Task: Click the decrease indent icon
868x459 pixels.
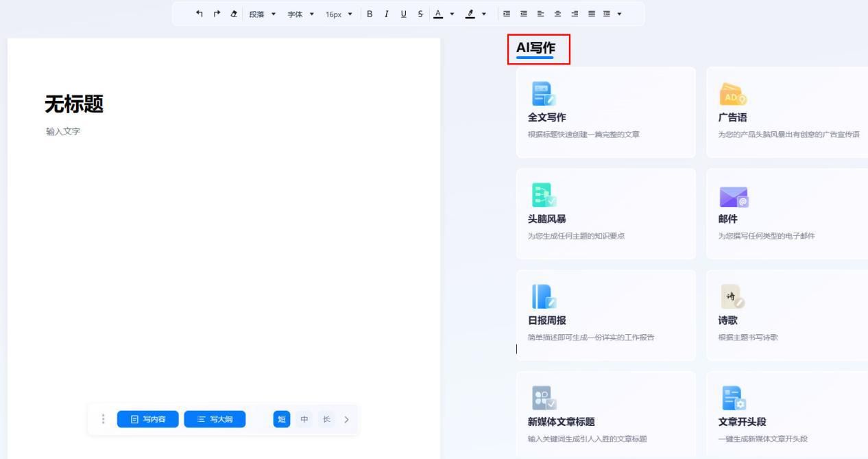Action: point(524,14)
